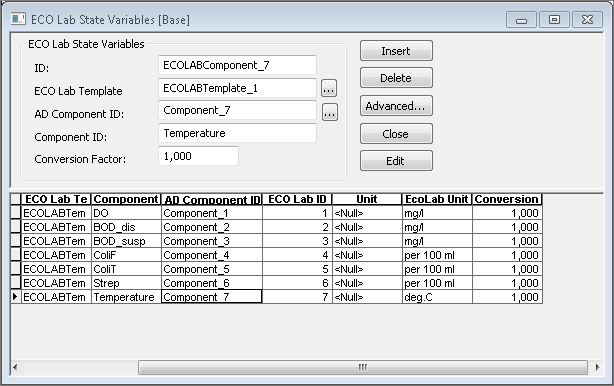Click the Delete button
The image size is (614, 386).
tap(396, 78)
